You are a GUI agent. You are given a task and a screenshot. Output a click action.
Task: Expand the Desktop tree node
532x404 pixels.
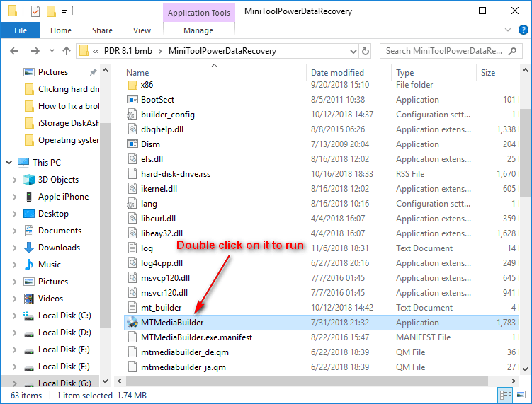tap(15, 214)
